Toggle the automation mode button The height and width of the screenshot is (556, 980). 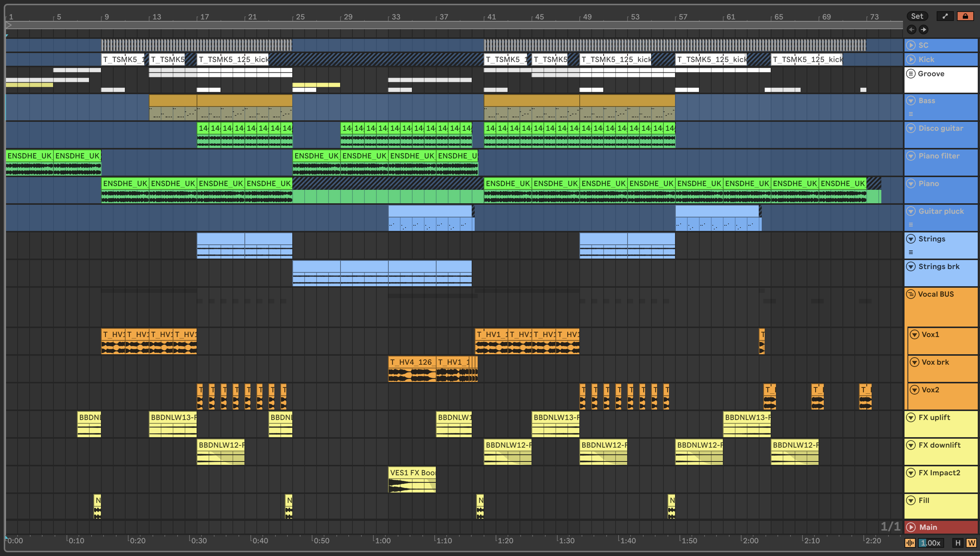(945, 16)
